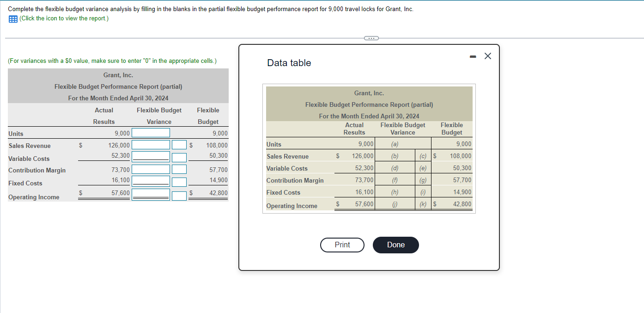Image resolution: width=644 pixels, height=313 pixels.
Task: Click the Done button
Action: [x=396, y=245]
